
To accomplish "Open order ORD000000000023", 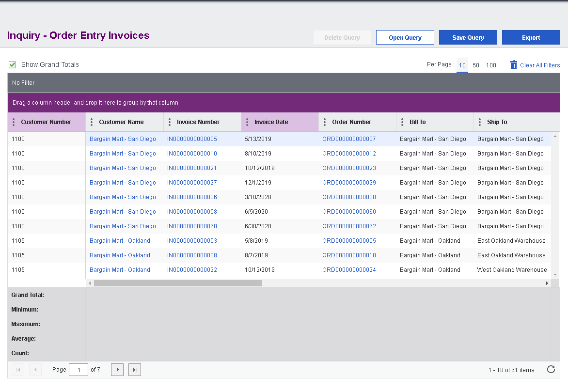I will (349, 168).
